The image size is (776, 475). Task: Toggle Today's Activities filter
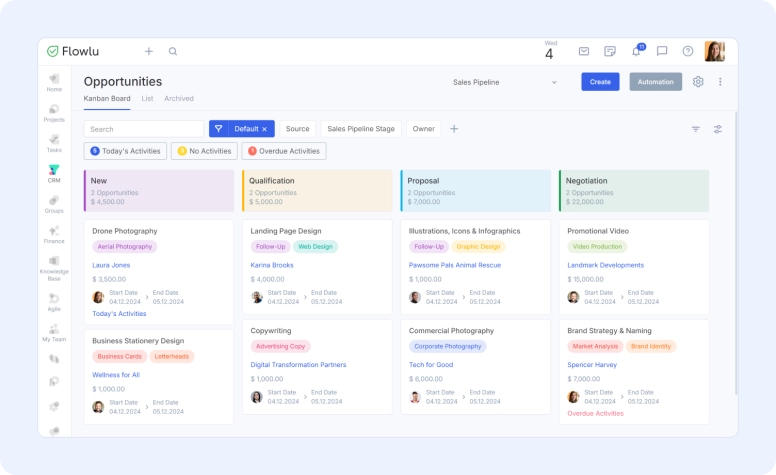tap(125, 151)
